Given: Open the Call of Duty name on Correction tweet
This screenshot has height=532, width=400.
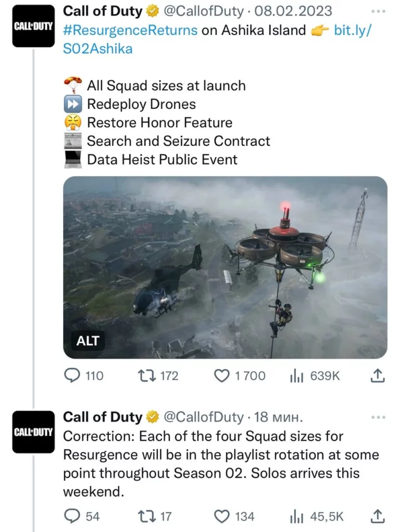Looking at the screenshot, I should [102, 417].
